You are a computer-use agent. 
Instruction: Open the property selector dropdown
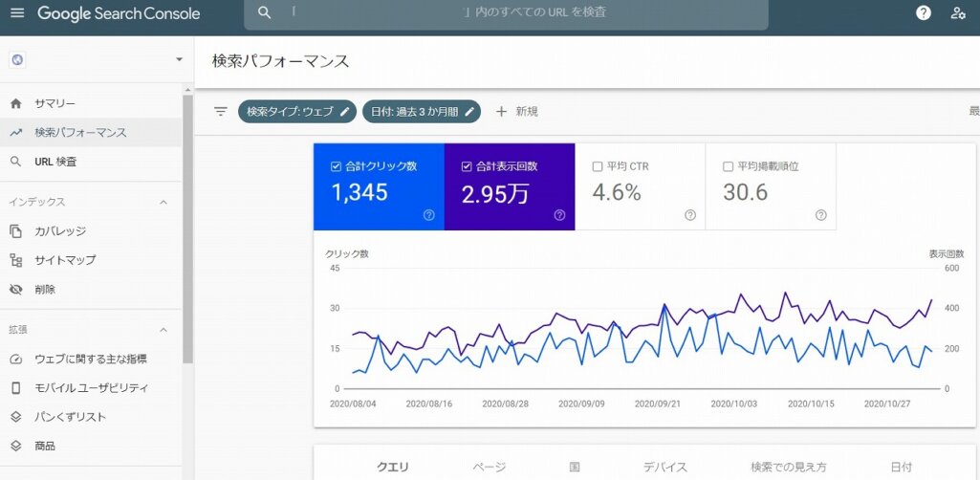pyautogui.click(x=178, y=60)
